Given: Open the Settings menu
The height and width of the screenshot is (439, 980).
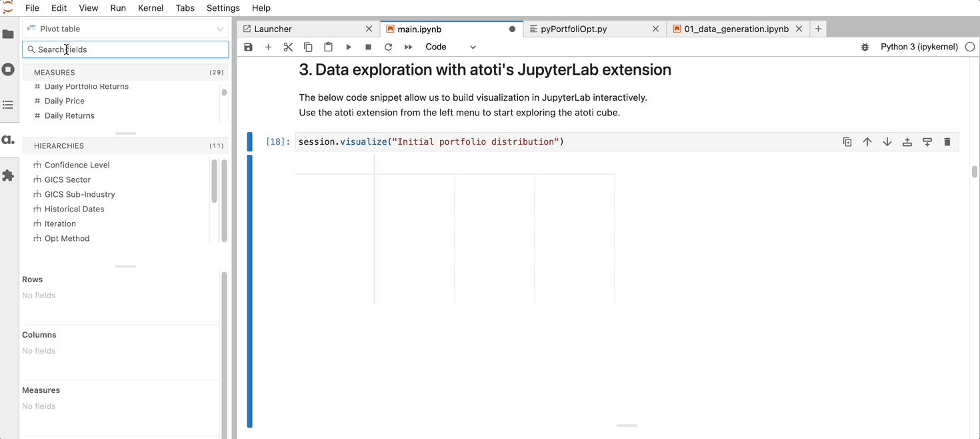Looking at the screenshot, I should 223,8.
